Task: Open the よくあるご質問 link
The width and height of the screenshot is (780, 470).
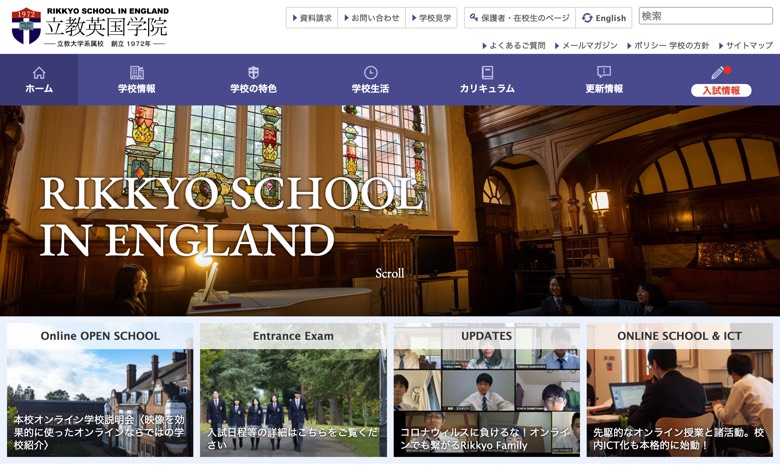Action: 514,45
